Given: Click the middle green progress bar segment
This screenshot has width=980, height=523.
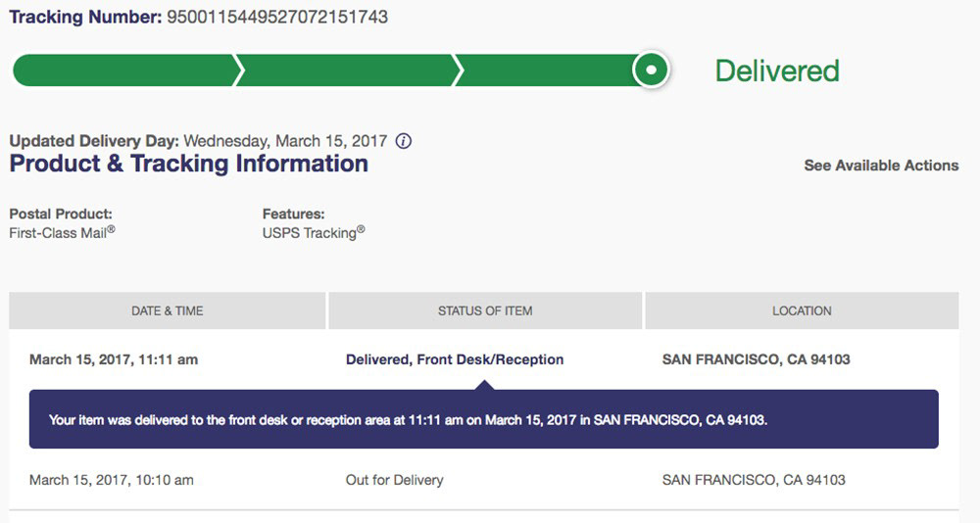Looking at the screenshot, I should coord(345,71).
